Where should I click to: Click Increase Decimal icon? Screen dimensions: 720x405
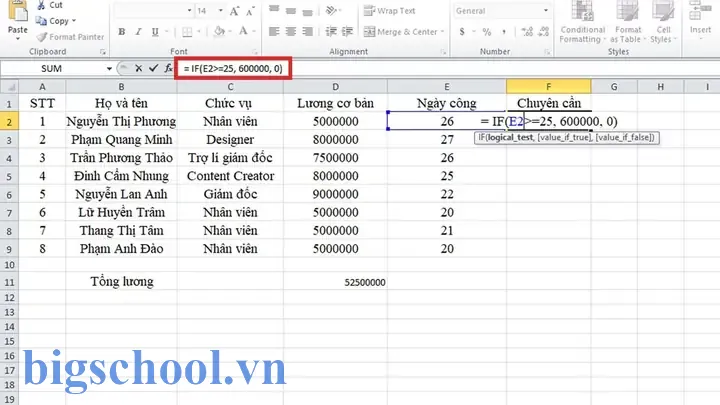coord(527,32)
